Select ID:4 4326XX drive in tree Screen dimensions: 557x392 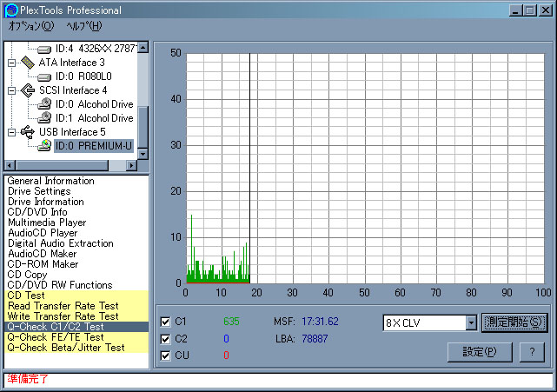pyautogui.click(x=96, y=49)
